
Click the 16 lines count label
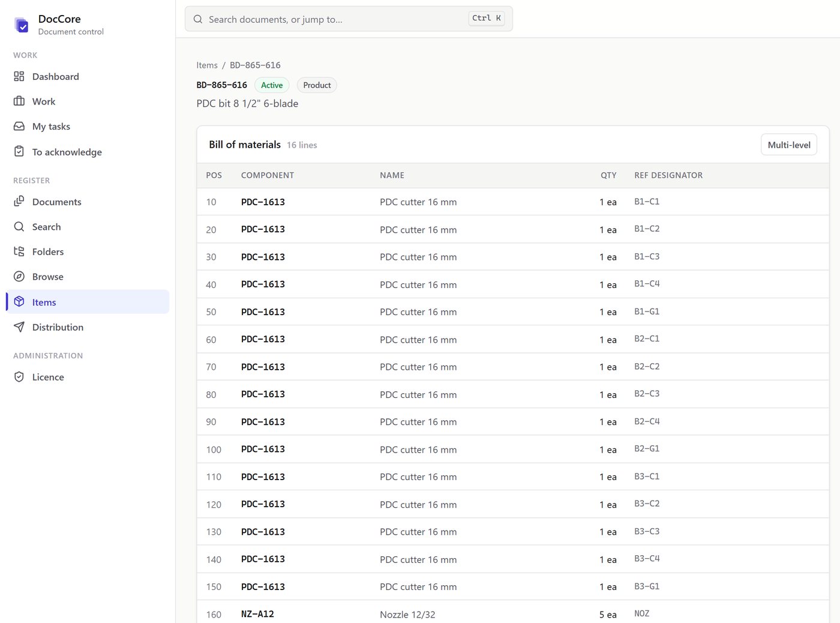[x=302, y=145]
